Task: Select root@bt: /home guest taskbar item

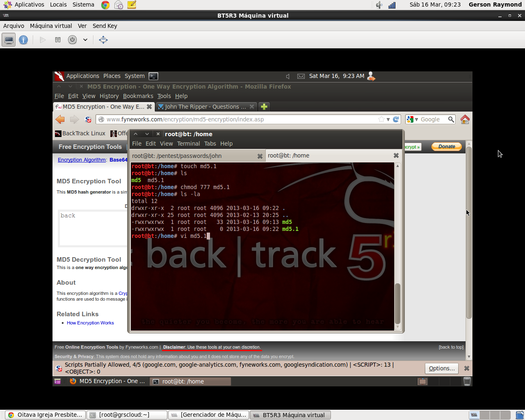Action: 190,381
